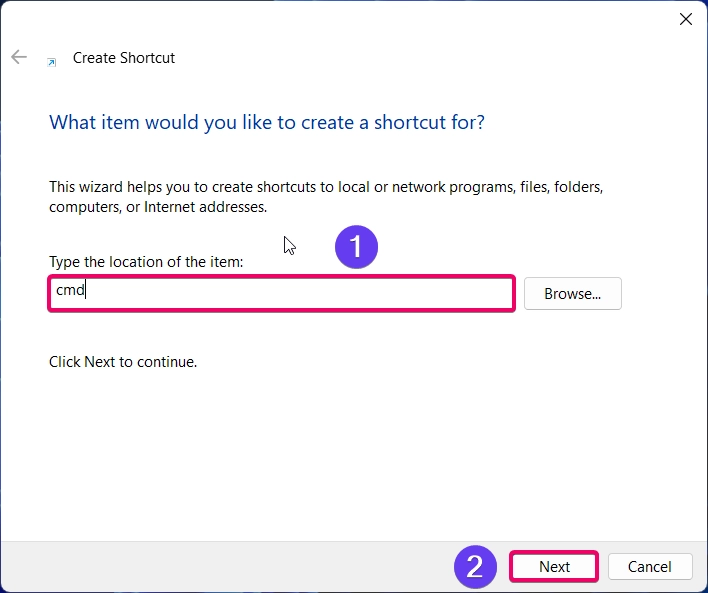The image size is (708, 593).
Task: Click the purple number 2 badge
Action: [x=475, y=566]
